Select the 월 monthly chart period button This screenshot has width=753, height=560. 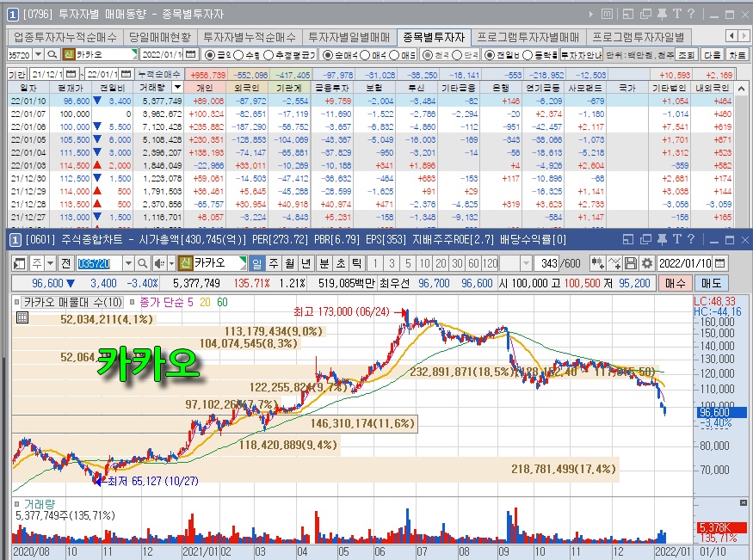tap(289, 263)
